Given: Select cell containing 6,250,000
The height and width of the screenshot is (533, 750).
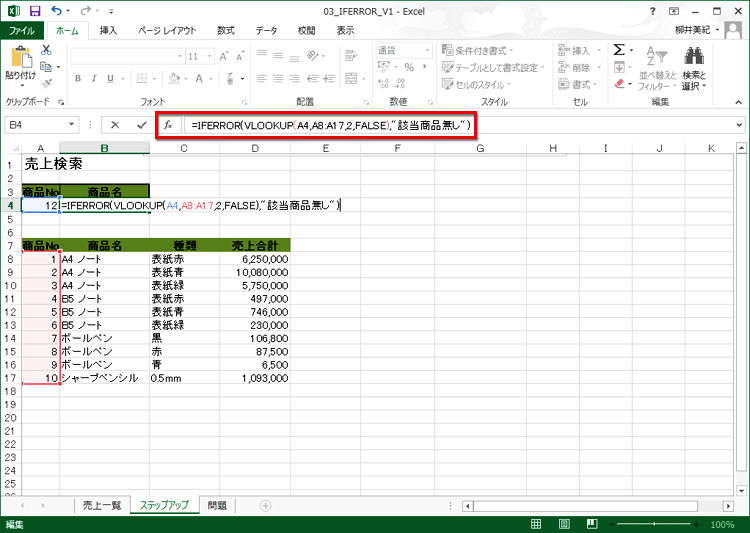Looking at the screenshot, I should [x=255, y=259].
